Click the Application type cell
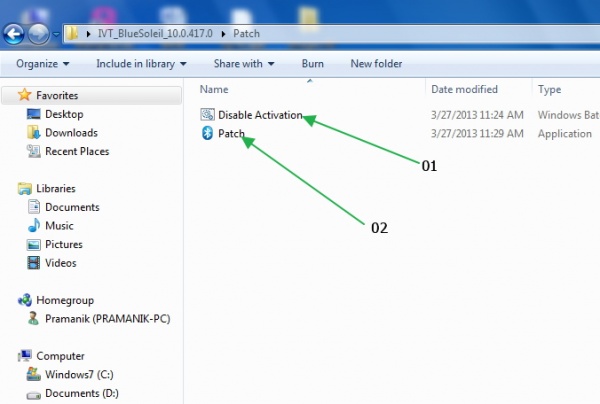Image resolution: width=600 pixels, height=404 pixels. [x=564, y=134]
